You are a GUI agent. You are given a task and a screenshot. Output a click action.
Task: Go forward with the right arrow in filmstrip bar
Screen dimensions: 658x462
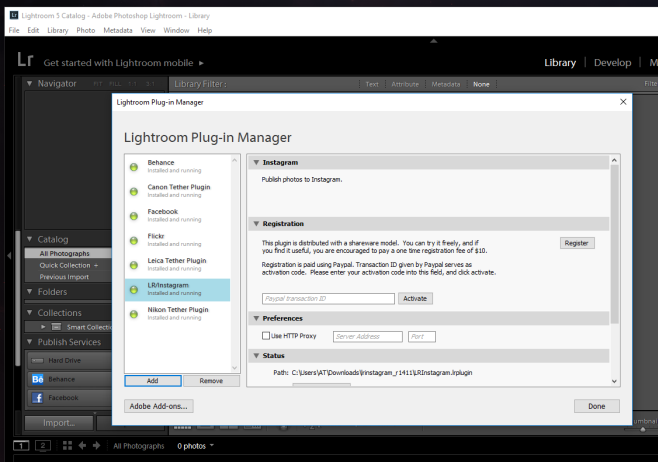click(x=97, y=446)
